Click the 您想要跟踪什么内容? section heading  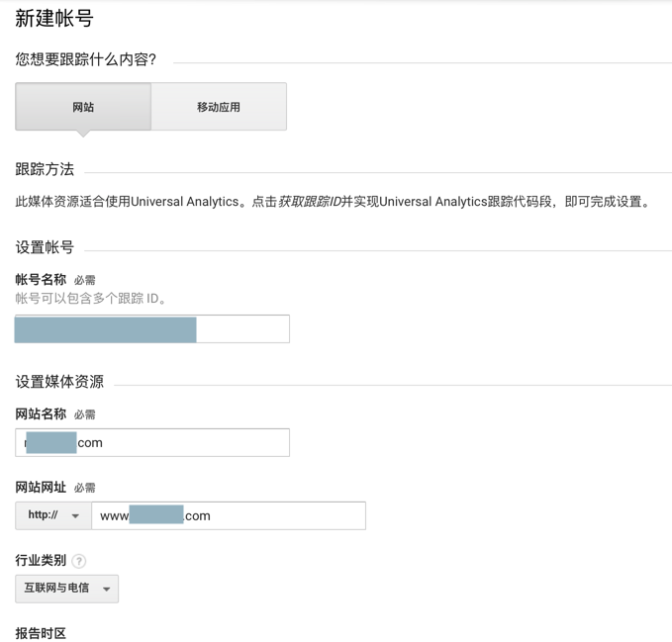tap(86, 60)
